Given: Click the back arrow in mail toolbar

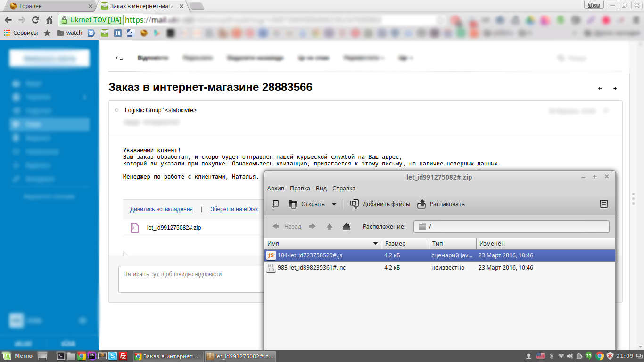Looking at the screenshot, I should 119,58.
